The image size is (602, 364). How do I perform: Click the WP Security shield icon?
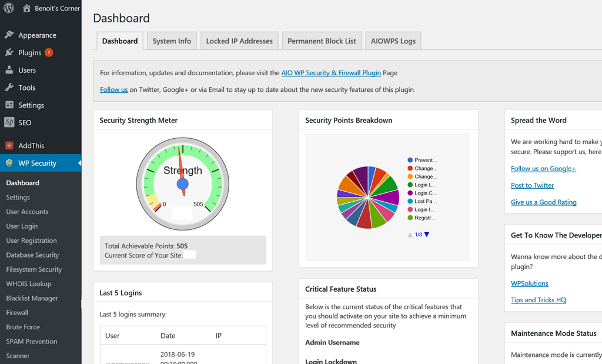pyautogui.click(x=9, y=163)
